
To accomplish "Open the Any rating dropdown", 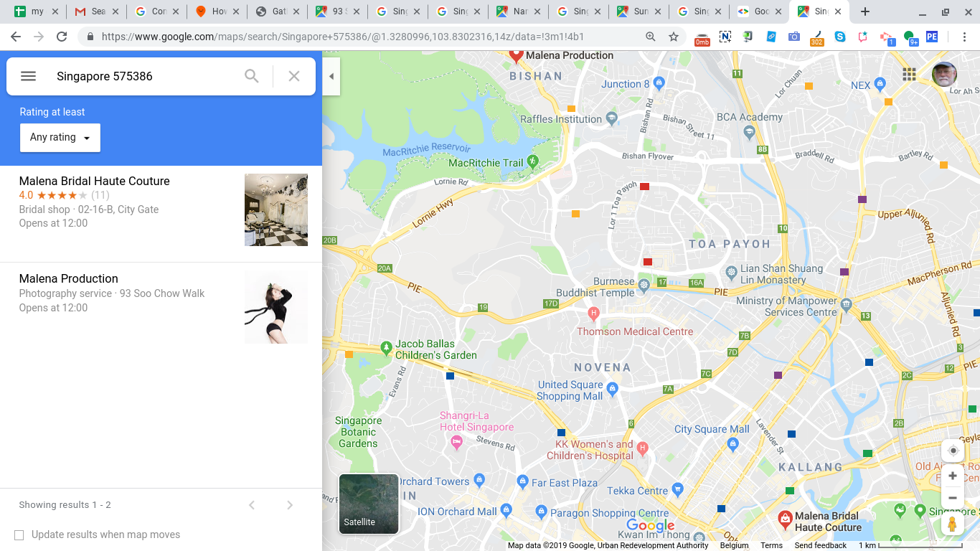I will (x=60, y=138).
